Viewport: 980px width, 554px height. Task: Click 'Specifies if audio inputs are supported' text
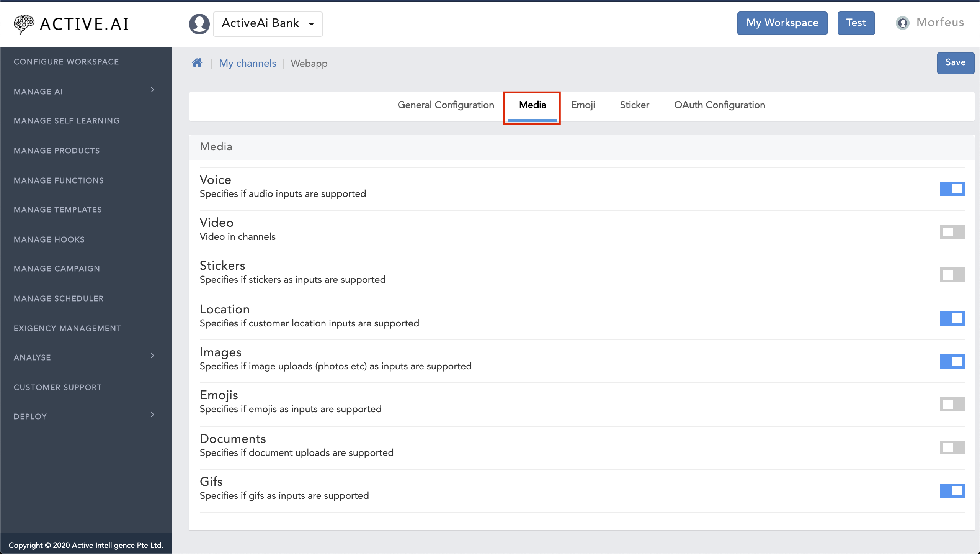click(283, 194)
